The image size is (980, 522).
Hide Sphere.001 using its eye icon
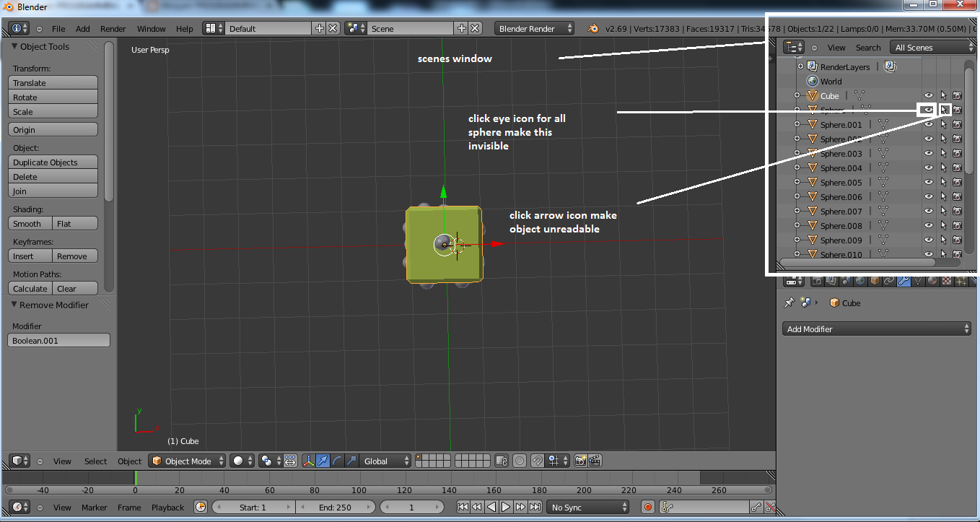coord(929,124)
